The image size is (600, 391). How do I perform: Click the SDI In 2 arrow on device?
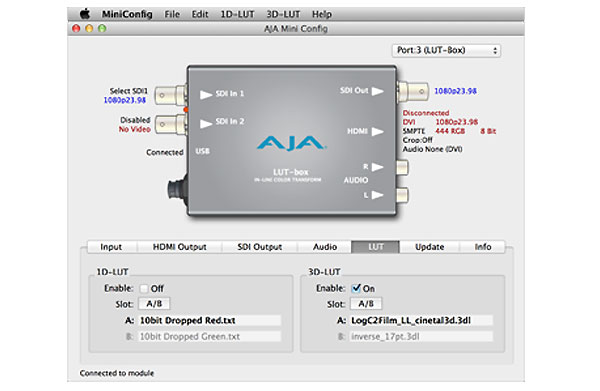pos(206,124)
